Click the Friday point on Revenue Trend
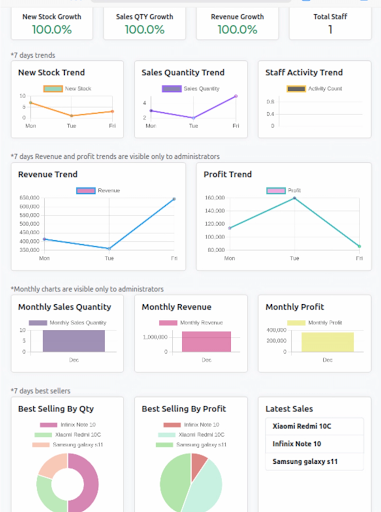This screenshot has height=512, width=381. (174, 199)
